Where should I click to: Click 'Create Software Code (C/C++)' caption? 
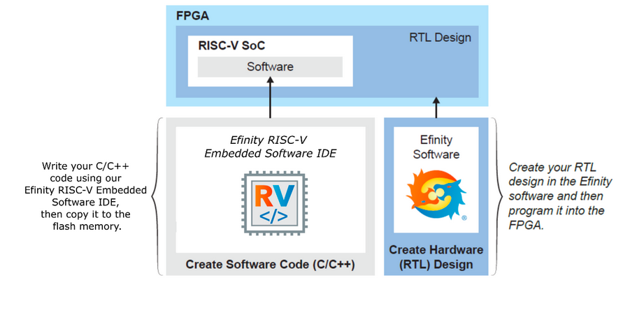(270, 264)
